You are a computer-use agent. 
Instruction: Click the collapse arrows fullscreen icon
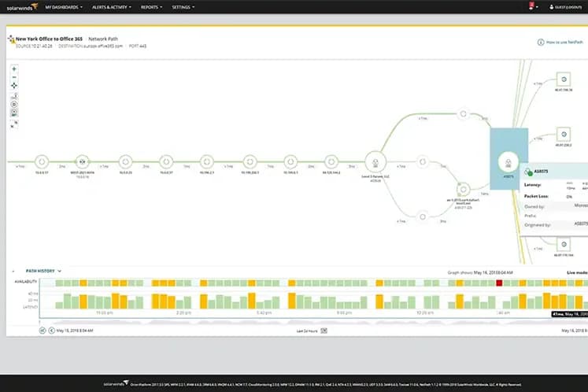click(x=14, y=124)
